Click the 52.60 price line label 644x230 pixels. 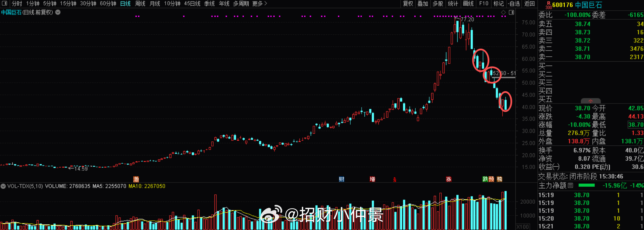click(x=499, y=73)
